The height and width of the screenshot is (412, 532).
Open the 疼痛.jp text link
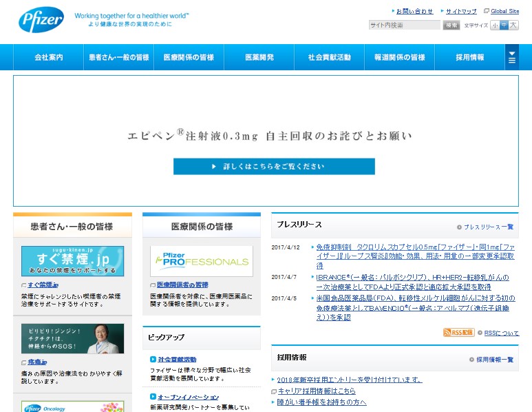coord(37,362)
